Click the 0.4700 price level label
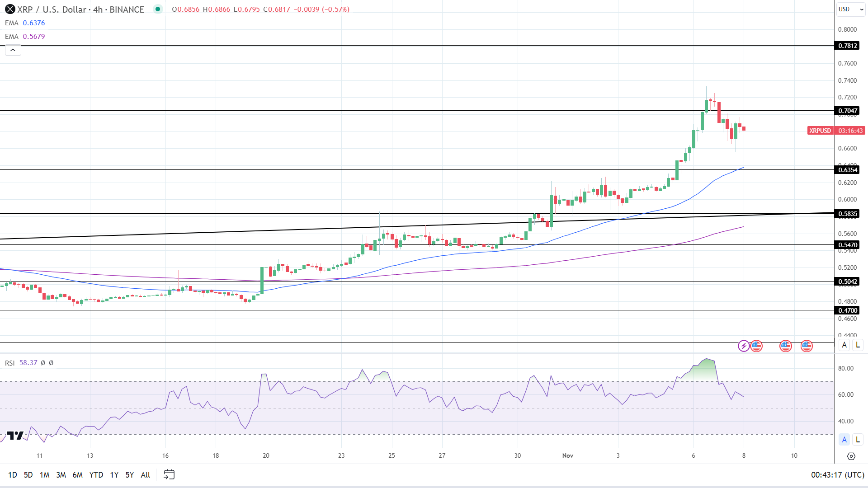The height and width of the screenshot is (488, 868). pyautogui.click(x=848, y=310)
